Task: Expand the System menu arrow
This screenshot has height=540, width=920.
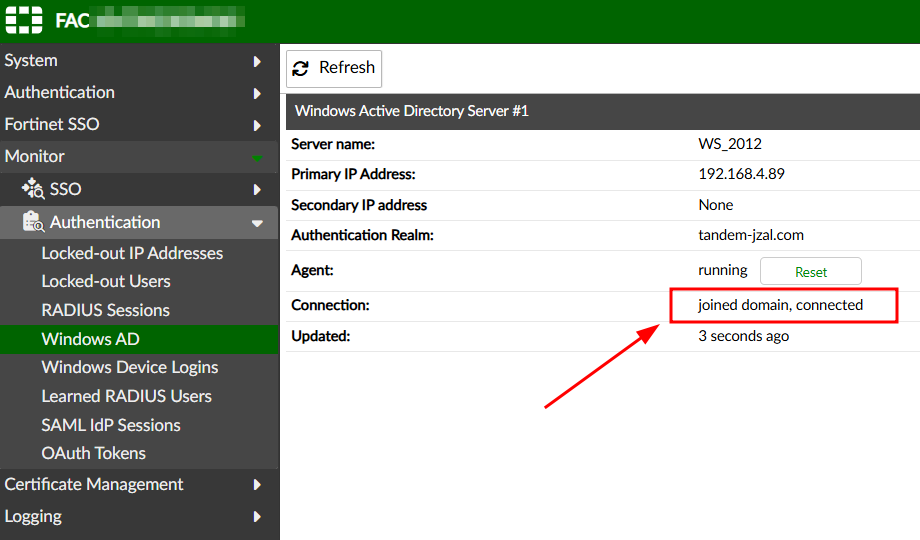Action: 257,61
